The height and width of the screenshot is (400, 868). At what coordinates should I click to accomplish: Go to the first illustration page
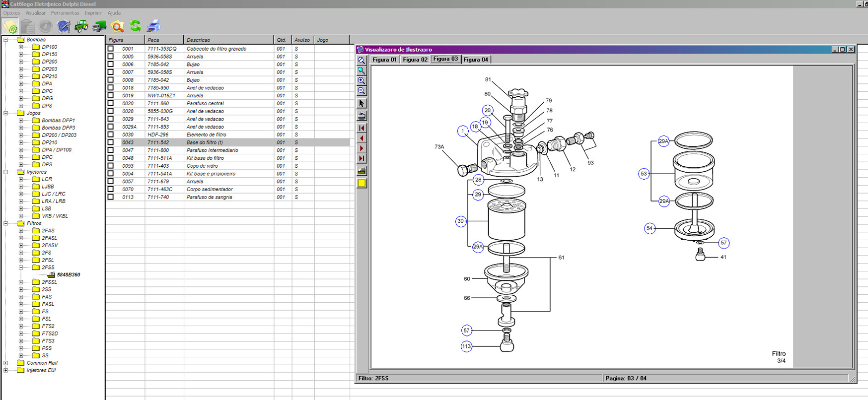362,128
